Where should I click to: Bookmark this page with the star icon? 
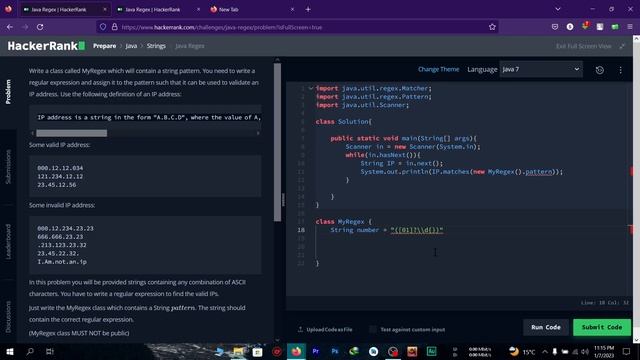click(x=492, y=27)
